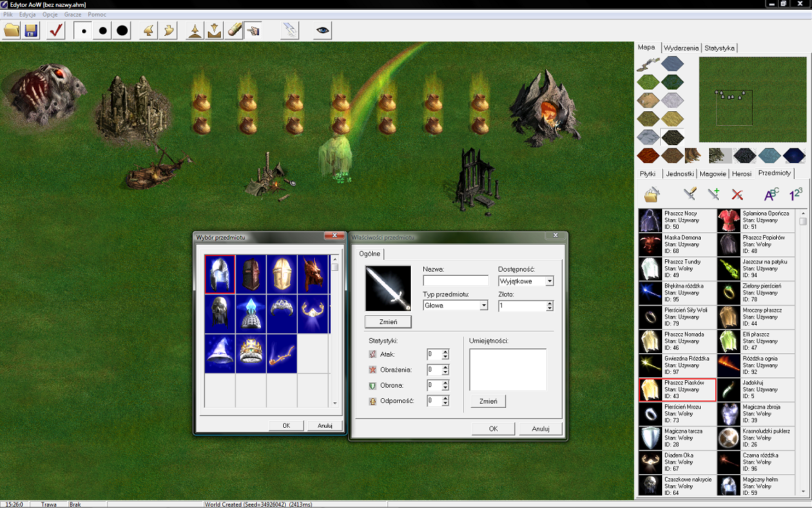Click the Nazwa text field
Viewport: 812px width, 508px height.
coord(455,281)
